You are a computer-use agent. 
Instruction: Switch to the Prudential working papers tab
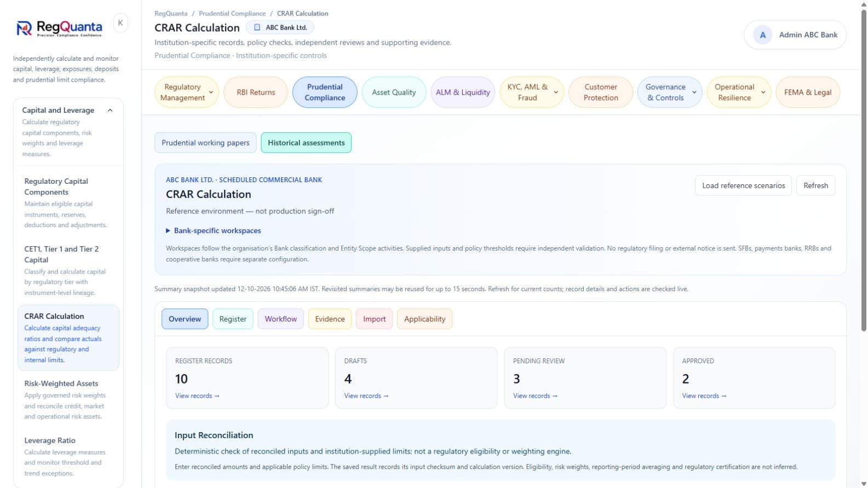tap(205, 143)
